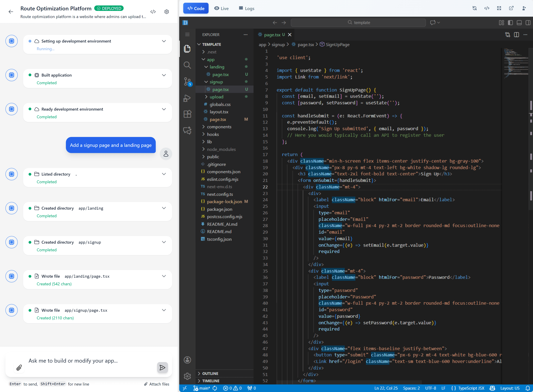
Task: Toggle the Primary Side Bar visibility
Action: point(511,22)
